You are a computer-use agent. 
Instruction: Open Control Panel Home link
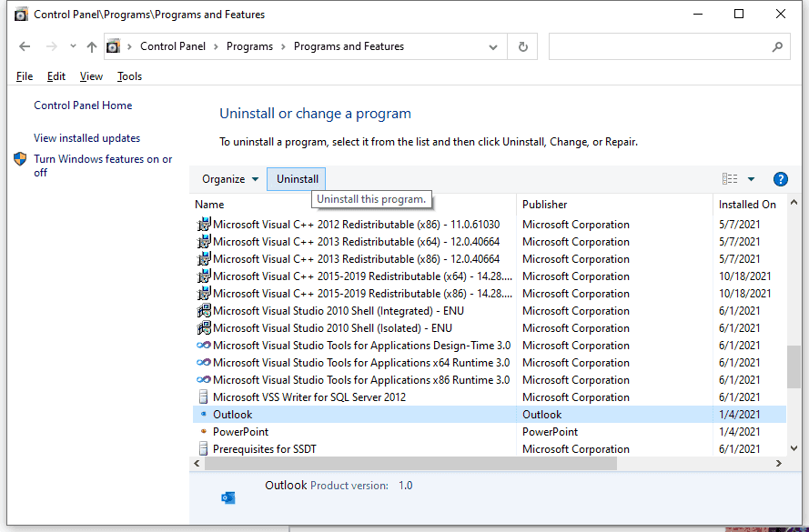pos(83,105)
